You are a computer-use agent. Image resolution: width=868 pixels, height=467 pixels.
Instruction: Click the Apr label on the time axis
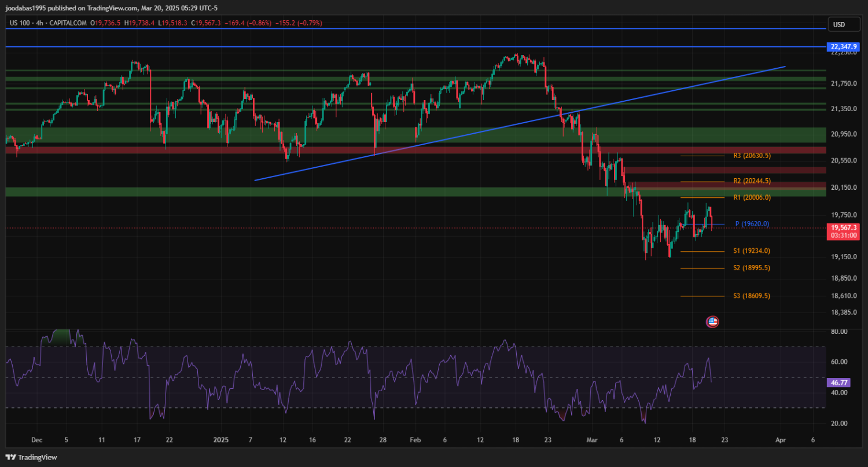pyautogui.click(x=781, y=440)
